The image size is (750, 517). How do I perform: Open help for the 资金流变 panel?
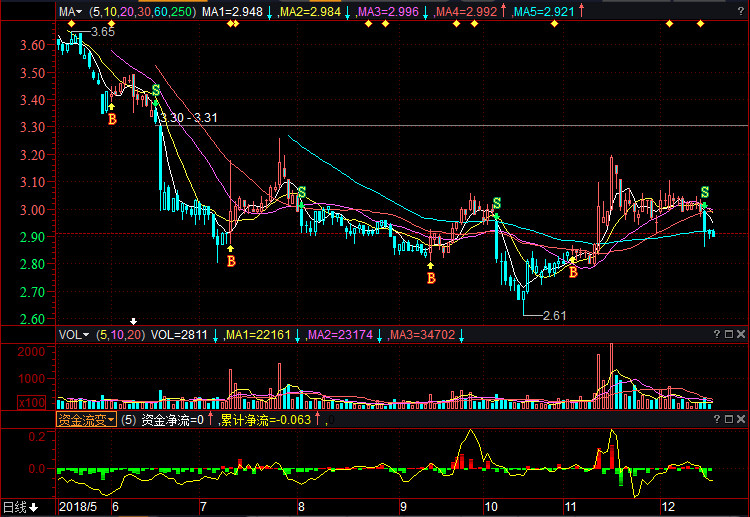tap(716, 420)
